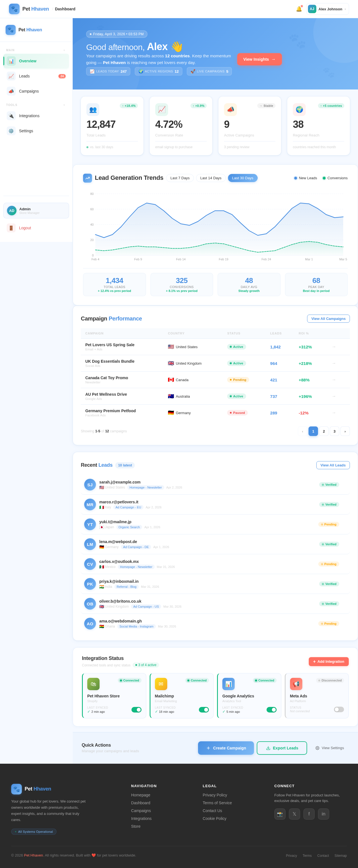
Task: Click Export Leads button
Action: pyautogui.click(x=282, y=748)
